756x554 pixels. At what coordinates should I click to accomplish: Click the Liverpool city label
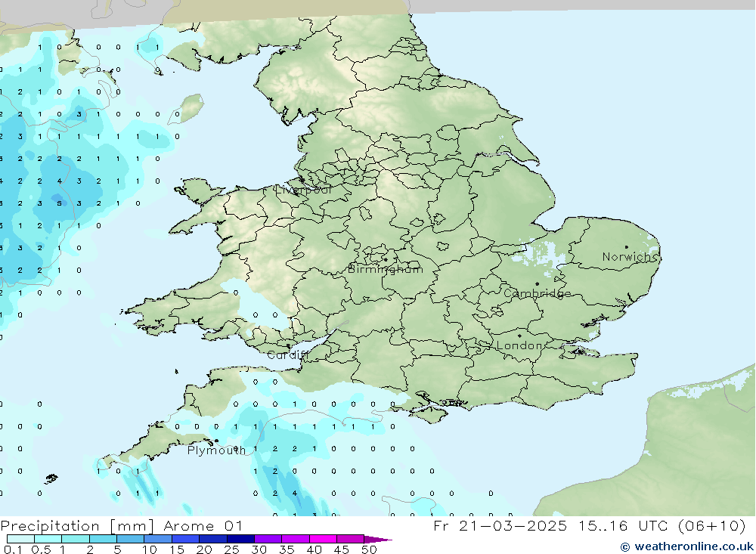(x=303, y=190)
